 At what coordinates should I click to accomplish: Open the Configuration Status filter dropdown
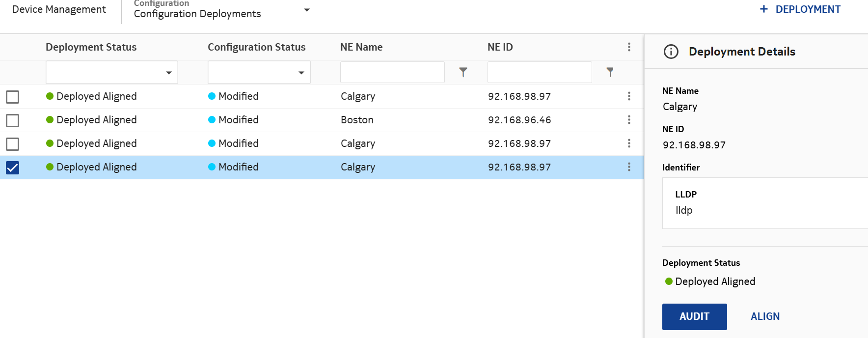point(259,73)
